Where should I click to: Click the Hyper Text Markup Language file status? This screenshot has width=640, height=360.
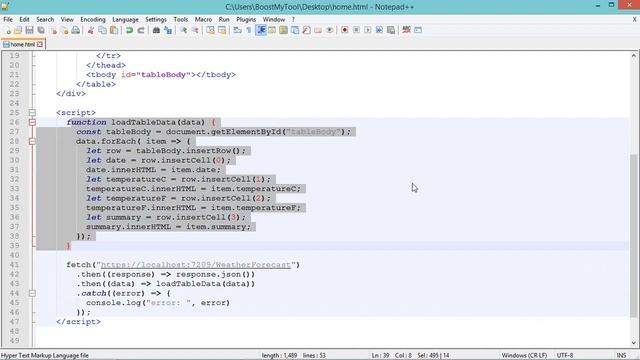point(45,356)
